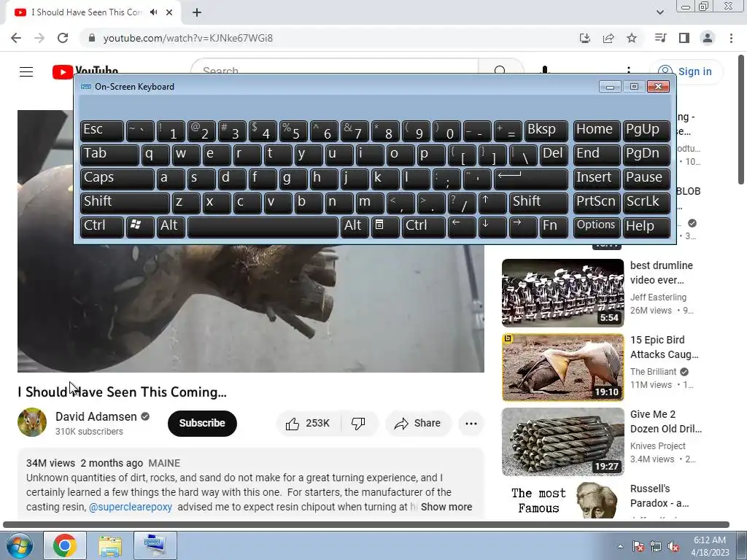Mute the tab using the speaker icon
Image resolution: width=747 pixels, height=560 pixels.
tap(153, 12)
